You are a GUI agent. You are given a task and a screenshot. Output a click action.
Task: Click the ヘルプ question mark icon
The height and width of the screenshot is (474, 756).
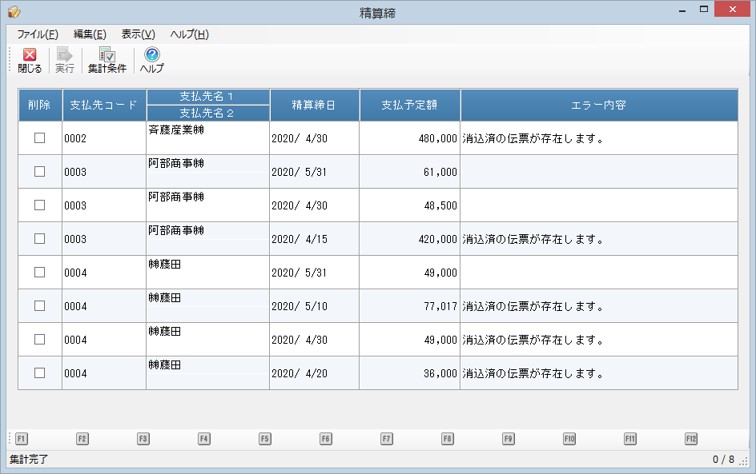point(152,54)
